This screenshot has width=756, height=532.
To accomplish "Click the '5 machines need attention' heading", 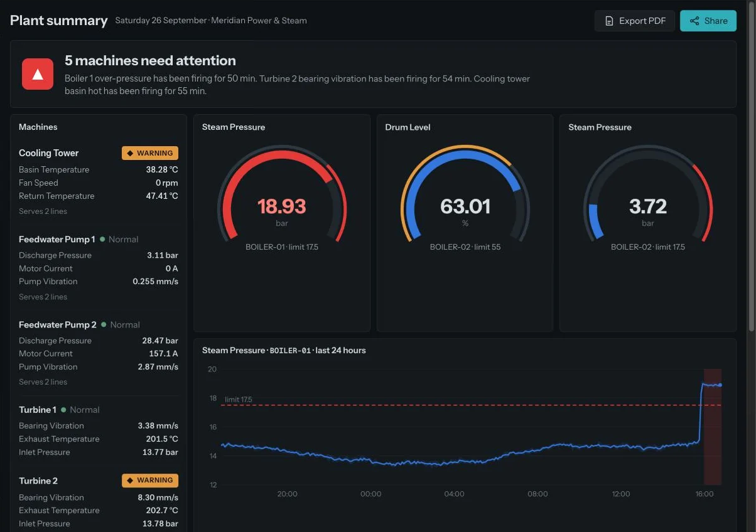I will pos(150,61).
